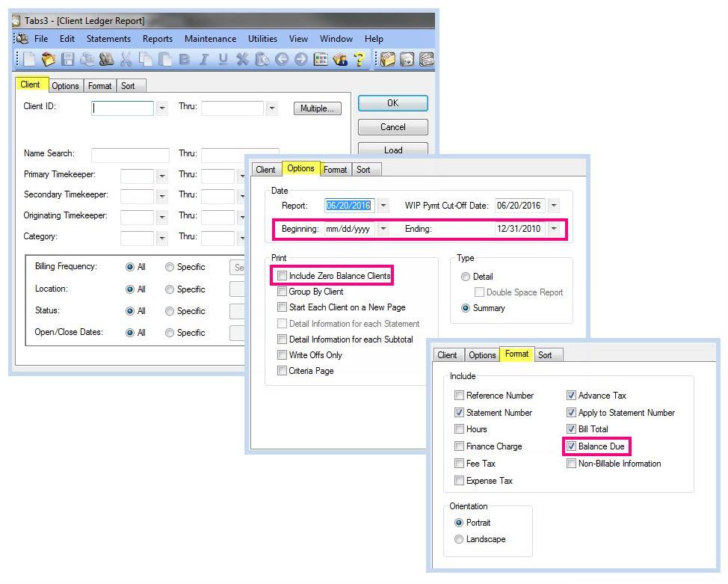Viewport: 728px width, 584px height.
Task: Click the left arrow Back toolbar icon
Action: click(x=282, y=60)
